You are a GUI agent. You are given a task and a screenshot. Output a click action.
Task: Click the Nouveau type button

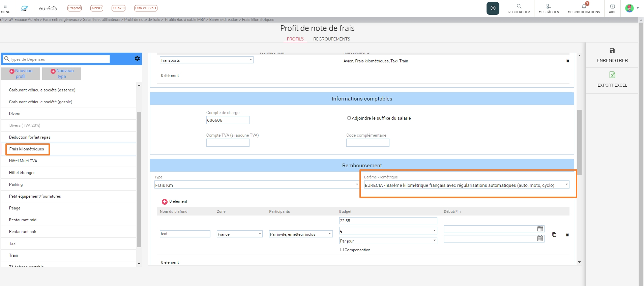click(62, 74)
